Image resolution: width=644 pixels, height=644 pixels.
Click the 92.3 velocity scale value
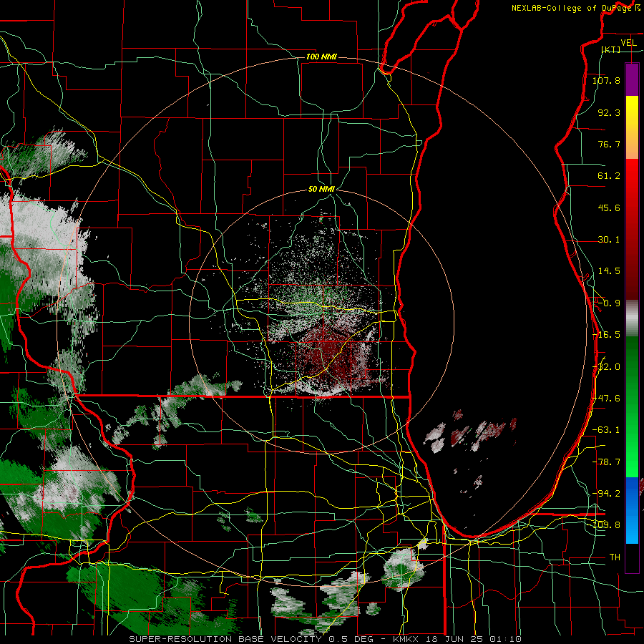609,112
